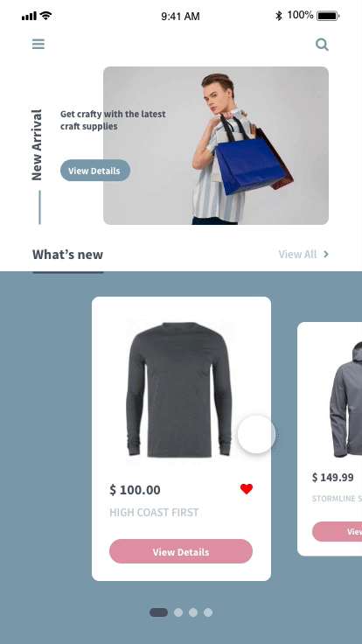Click pink View Details for High Coast First
This screenshot has height=644, width=362.
(x=181, y=551)
